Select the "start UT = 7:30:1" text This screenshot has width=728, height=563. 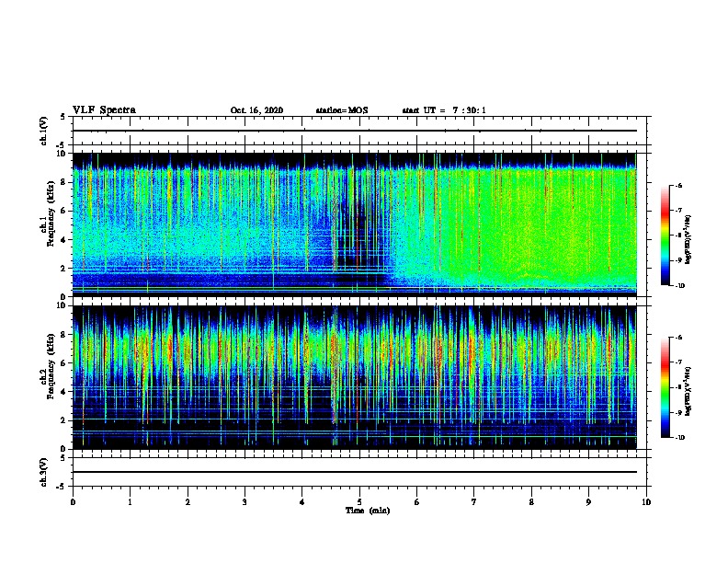444,110
